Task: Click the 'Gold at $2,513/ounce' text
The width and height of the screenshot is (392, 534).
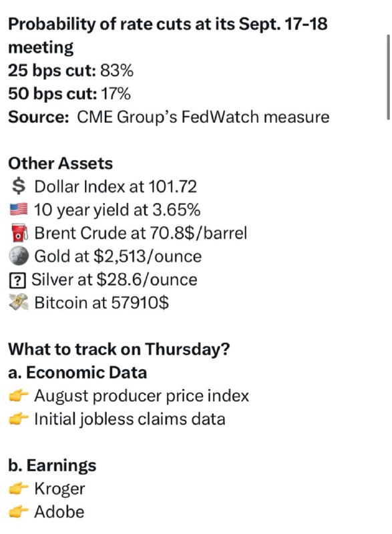Action: click(x=118, y=256)
